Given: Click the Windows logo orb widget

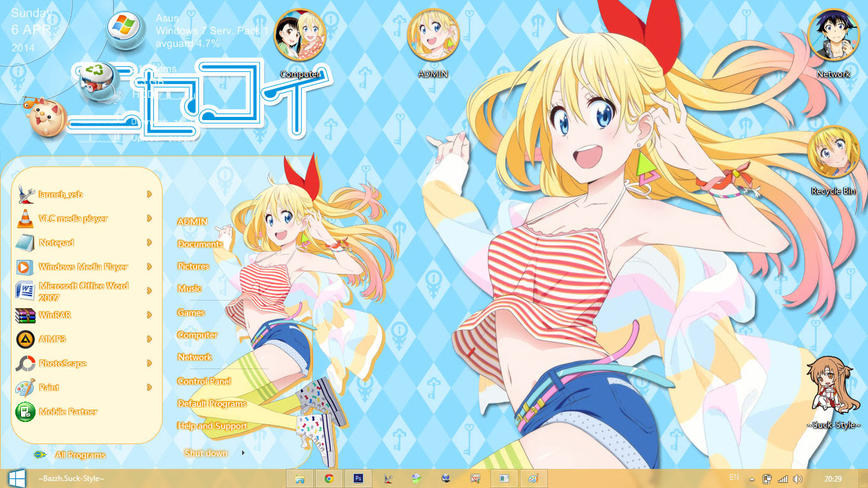Looking at the screenshot, I should point(126,29).
